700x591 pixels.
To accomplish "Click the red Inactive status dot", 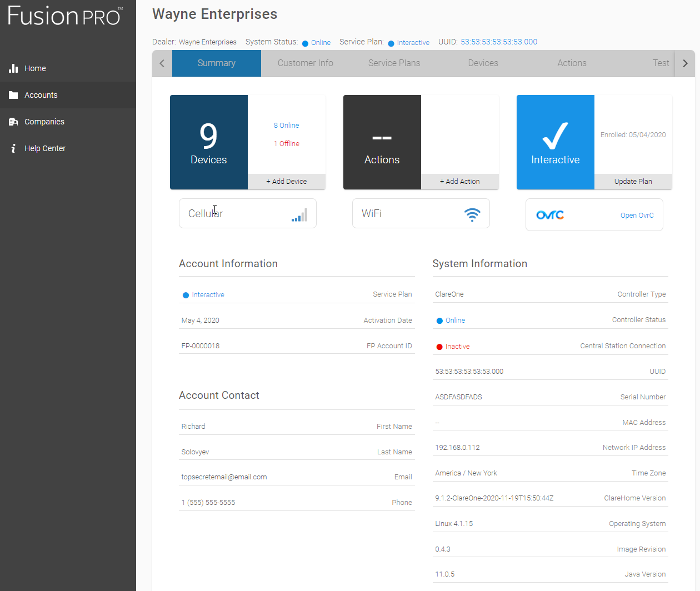I will 439,347.
